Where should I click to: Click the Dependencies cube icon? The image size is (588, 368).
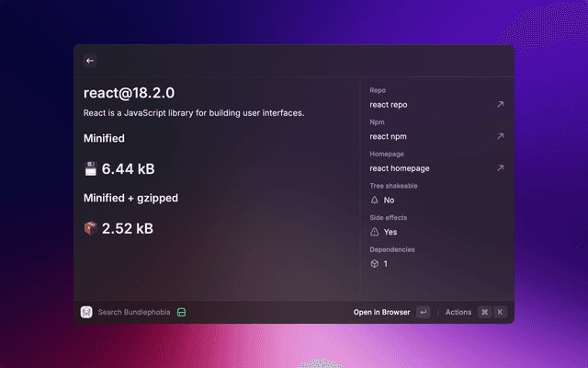(375, 263)
